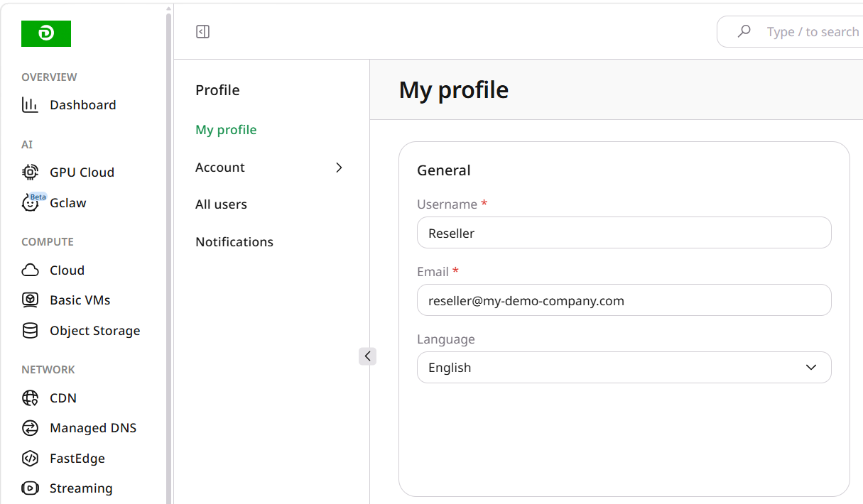Screen dimensions: 863x504
Task: Click the My profile page title
Action: point(454,90)
